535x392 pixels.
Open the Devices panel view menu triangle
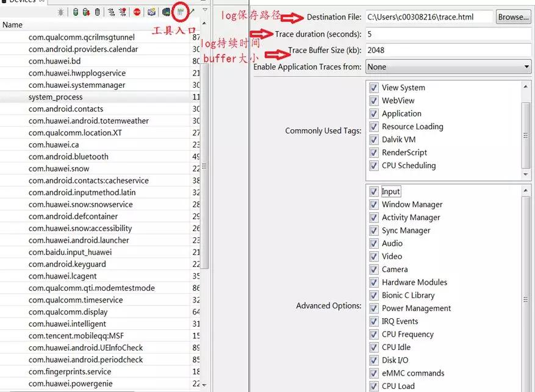pos(205,10)
